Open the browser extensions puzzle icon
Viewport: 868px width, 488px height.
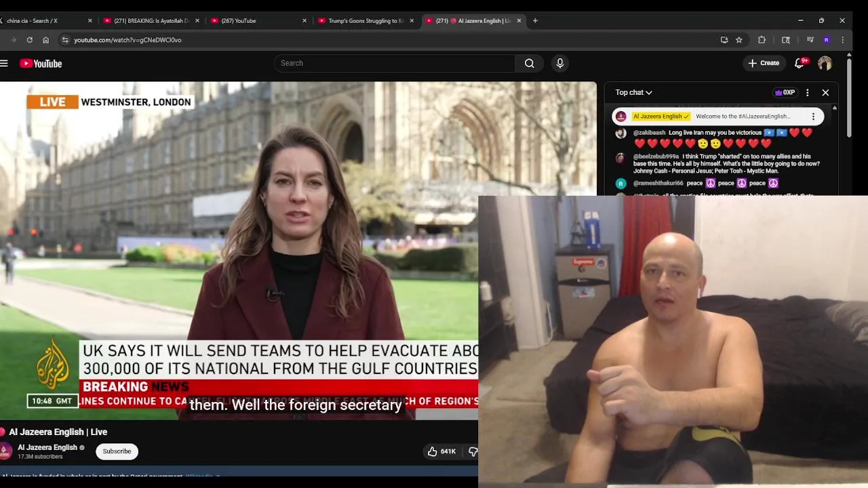pos(762,40)
